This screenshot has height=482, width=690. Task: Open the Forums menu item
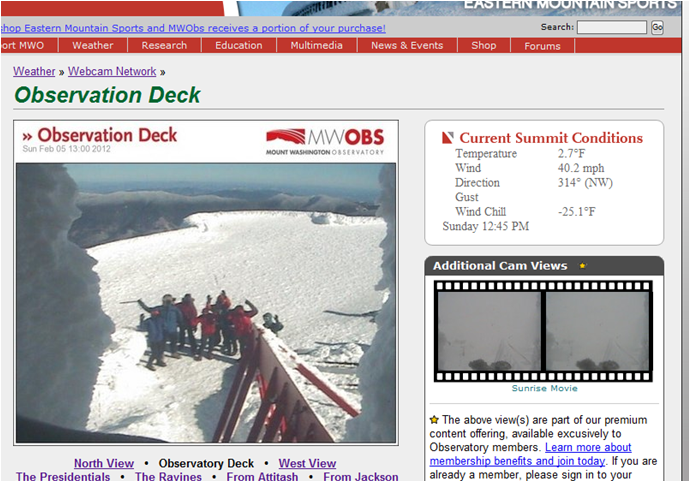[542, 46]
